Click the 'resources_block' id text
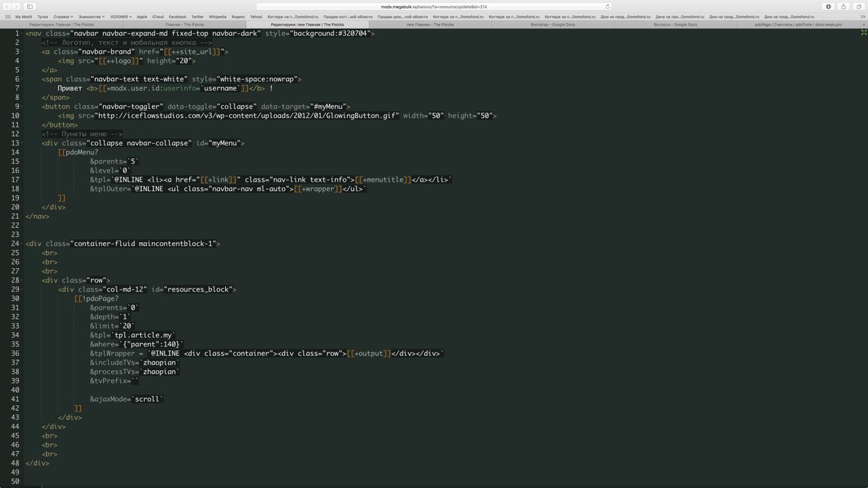868x488 pixels. point(197,289)
